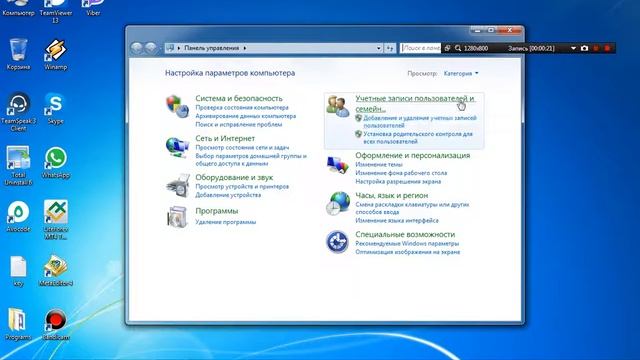640x360 pixels.
Task: Open Учетные записи пользователей и семейн... heading
Action: click(x=415, y=104)
